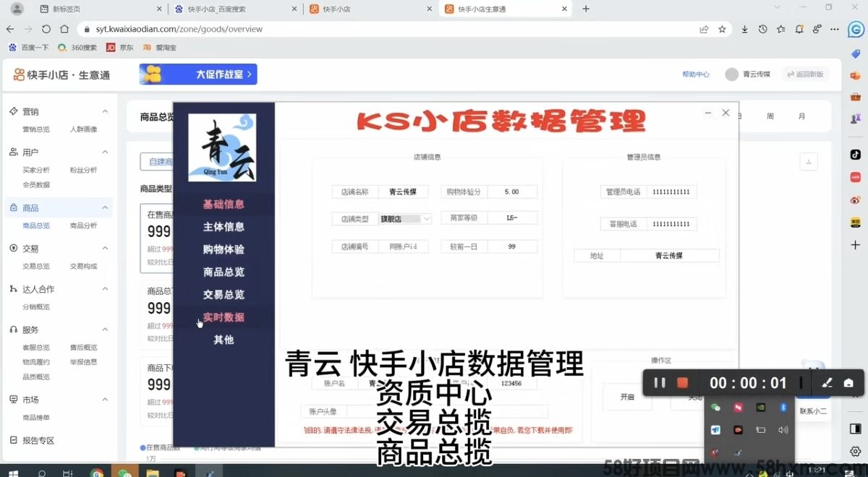This screenshot has width=868, height=477.
Task: Click the Bluetooth icon in the system tray
Action: coord(783,408)
